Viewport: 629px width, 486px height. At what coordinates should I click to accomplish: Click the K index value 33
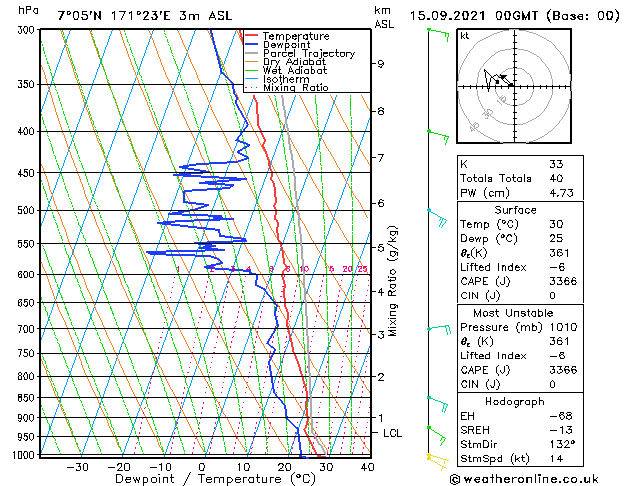tap(556, 164)
